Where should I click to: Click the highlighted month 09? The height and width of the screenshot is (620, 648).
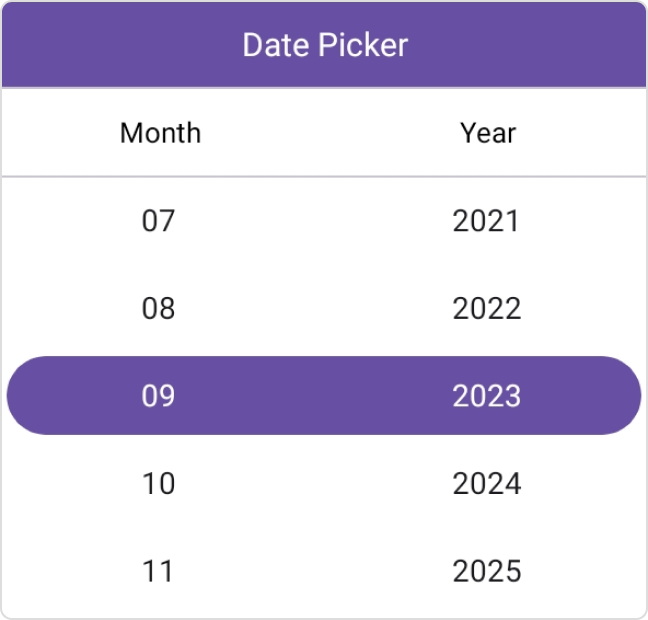(158, 396)
